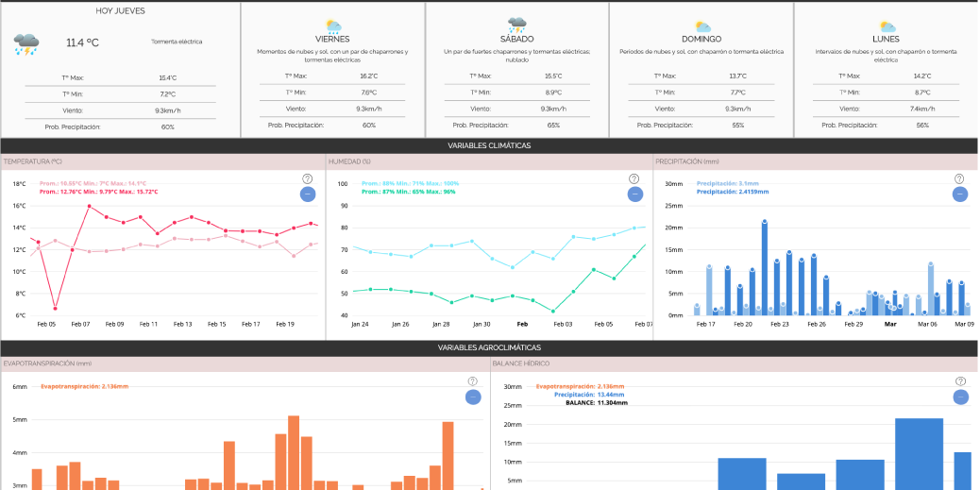Select the DOMINGO day heading
980x490 pixels.
[701, 39]
